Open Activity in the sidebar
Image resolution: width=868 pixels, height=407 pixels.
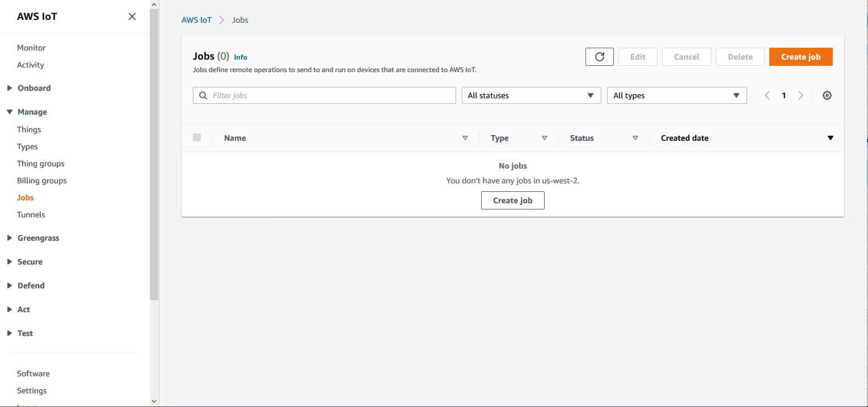[x=31, y=65]
